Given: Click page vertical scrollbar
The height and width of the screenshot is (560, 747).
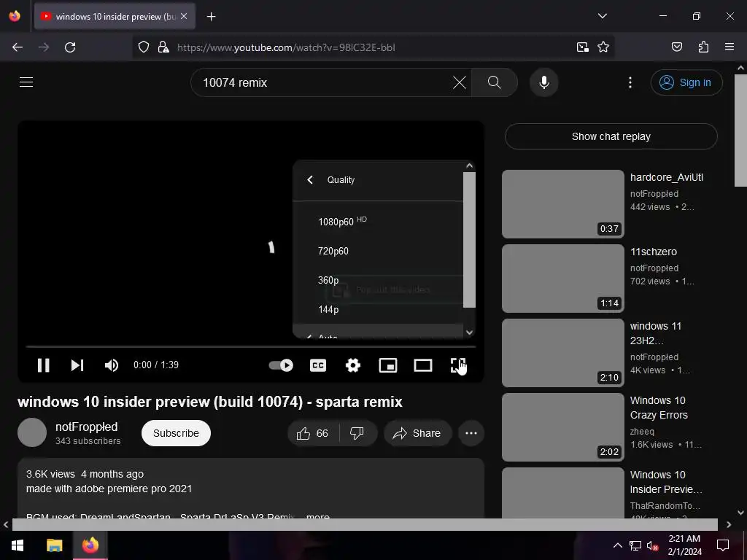Looking at the screenshot, I should click(x=741, y=131).
